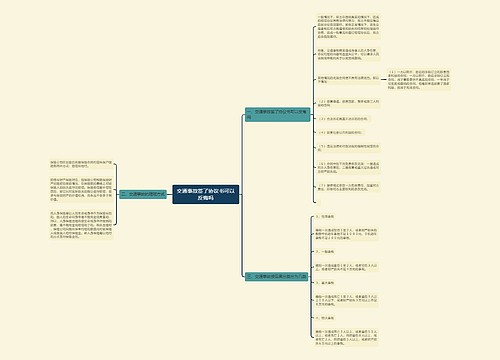
Task: Click sub-item numbered (4) under branch 一
Action: pos(340,132)
